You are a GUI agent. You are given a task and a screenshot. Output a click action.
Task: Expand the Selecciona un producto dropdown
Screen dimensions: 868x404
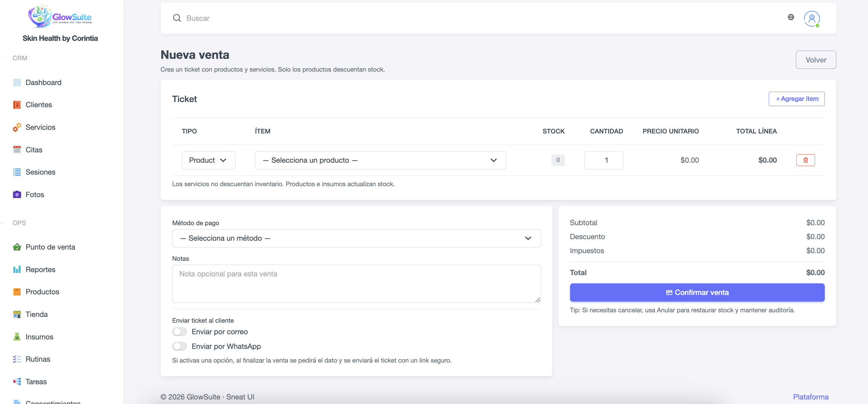point(380,160)
